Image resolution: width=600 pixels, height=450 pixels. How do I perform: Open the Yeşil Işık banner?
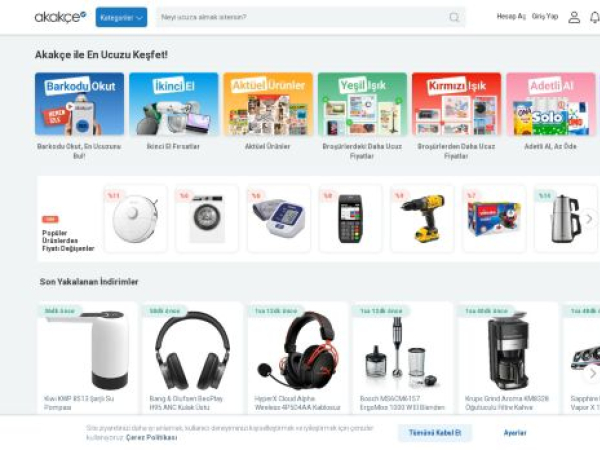click(x=362, y=104)
